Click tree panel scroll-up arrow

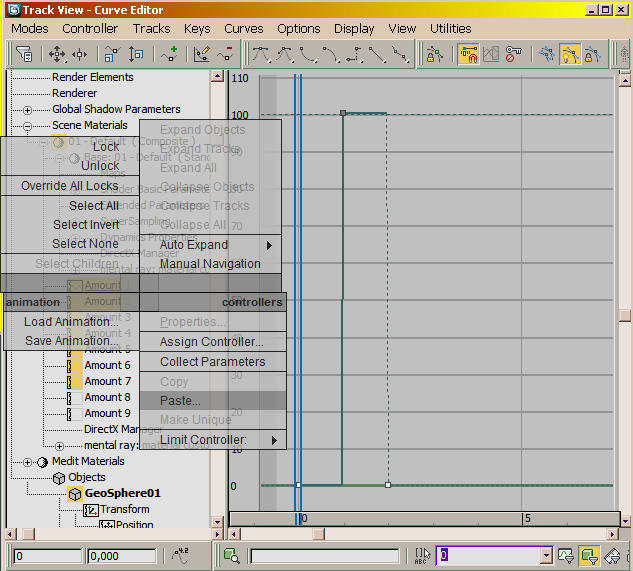(217, 76)
